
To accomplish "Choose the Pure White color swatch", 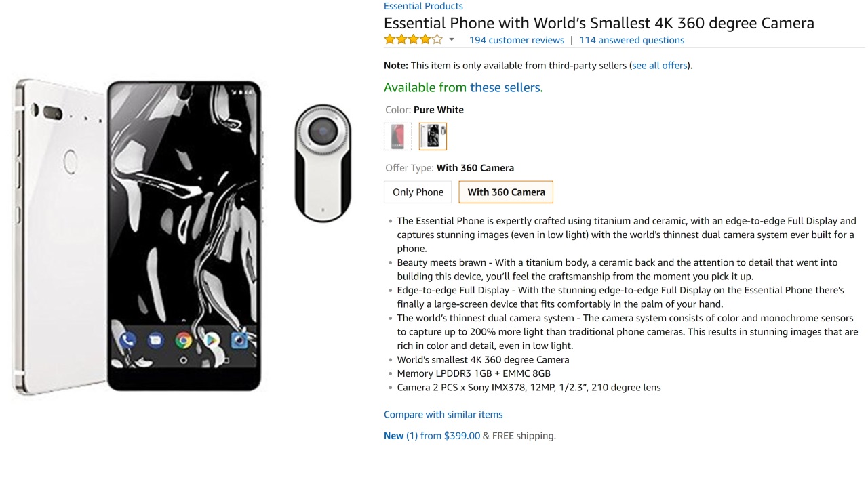I will point(433,136).
